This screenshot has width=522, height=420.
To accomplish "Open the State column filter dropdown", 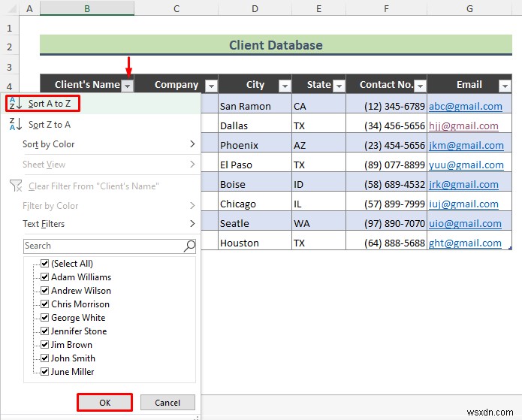I will pyautogui.click(x=339, y=86).
